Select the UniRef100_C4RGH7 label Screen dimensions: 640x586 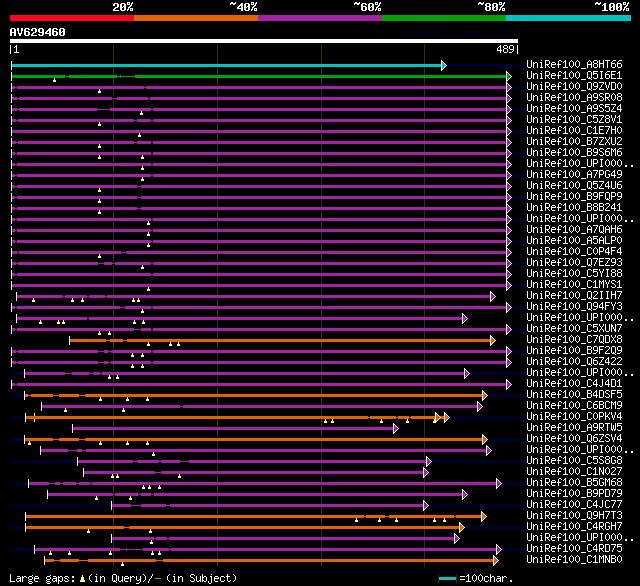tap(574, 527)
